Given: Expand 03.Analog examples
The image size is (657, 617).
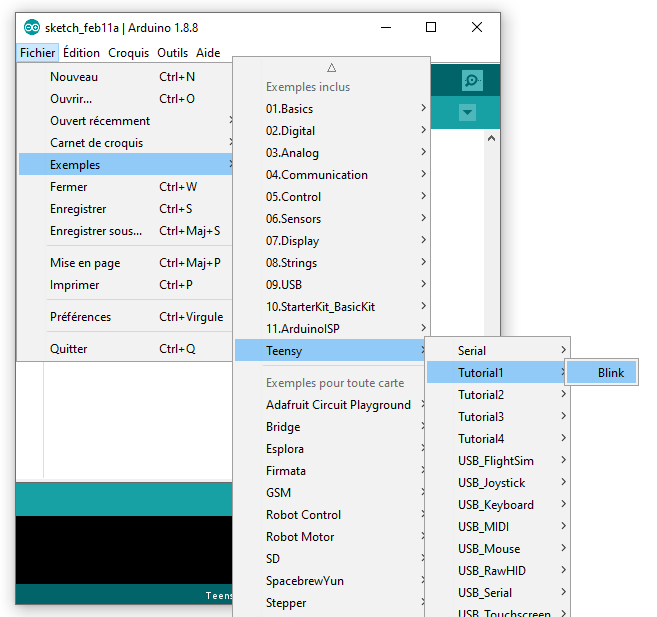Looking at the screenshot, I should pos(331,153).
